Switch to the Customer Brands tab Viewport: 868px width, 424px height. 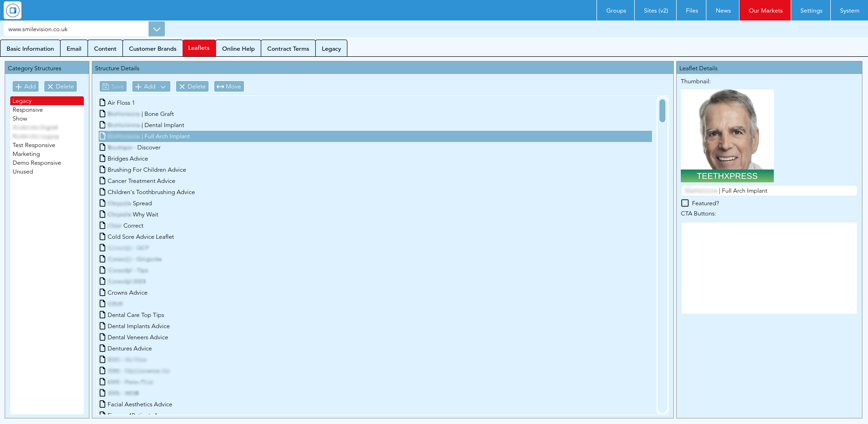tap(153, 48)
